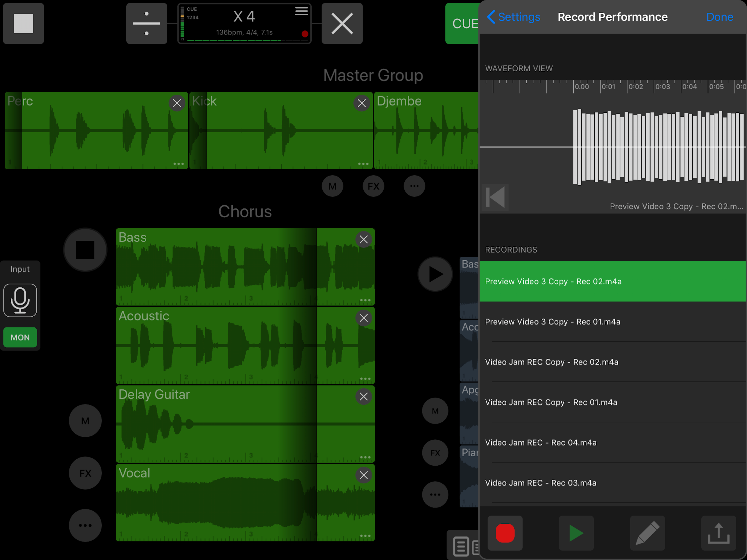The image size is (747, 560).
Task: Stop the Chorus group playback
Action: [x=85, y=250]
